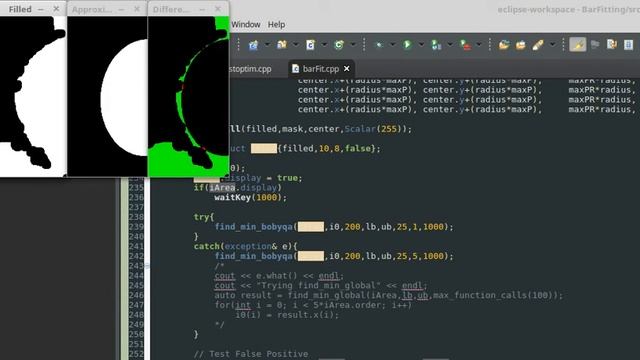Open dropdown arrow next to Search pencil icon
The width and height of the screenshot is (640, 360).
tap(552, 44)
